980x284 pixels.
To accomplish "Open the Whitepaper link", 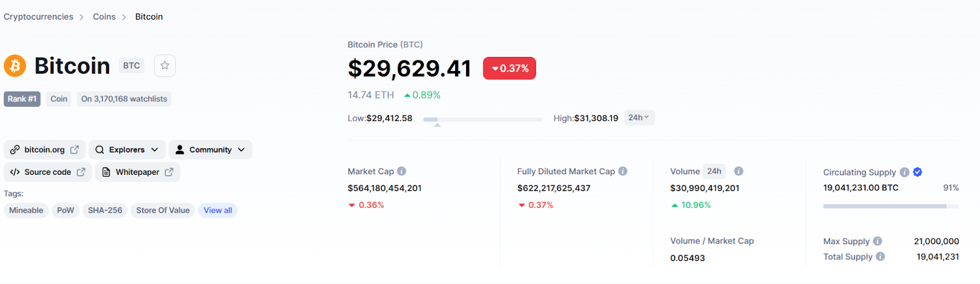I will pos(138,172).
